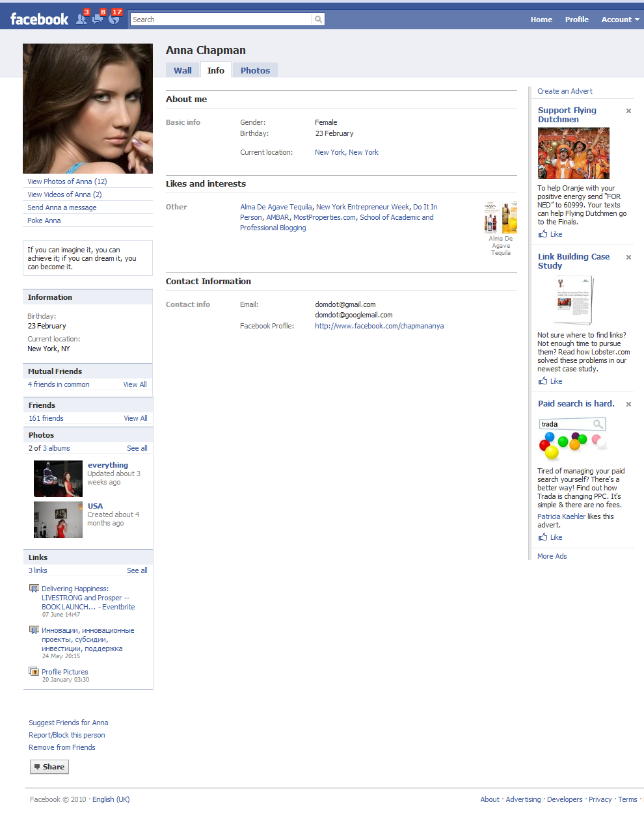Open MostProperties.com interest link
The image size is (644, 813).
point(325,217)
